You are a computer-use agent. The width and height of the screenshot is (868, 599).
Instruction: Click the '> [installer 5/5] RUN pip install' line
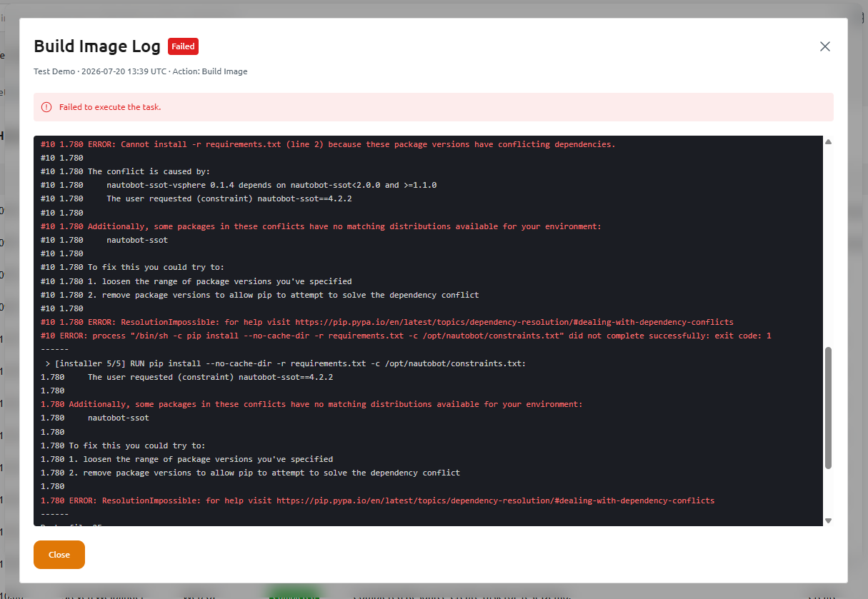pos(286,363)
